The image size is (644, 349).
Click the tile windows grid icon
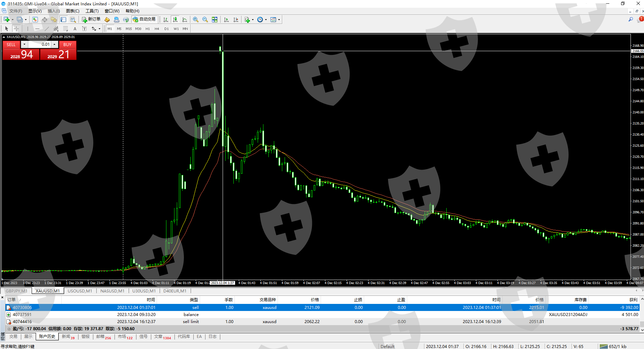pos(215,20)
